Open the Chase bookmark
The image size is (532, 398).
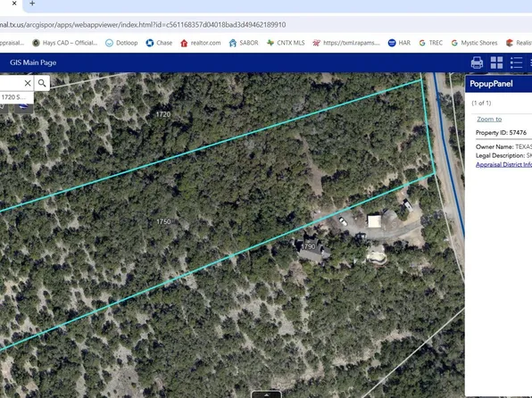tap(159, 43)
